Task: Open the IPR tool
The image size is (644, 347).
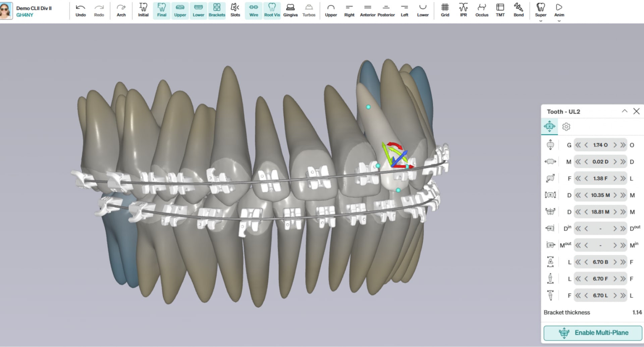Action: pyautogui.click(x=463, y=10)
